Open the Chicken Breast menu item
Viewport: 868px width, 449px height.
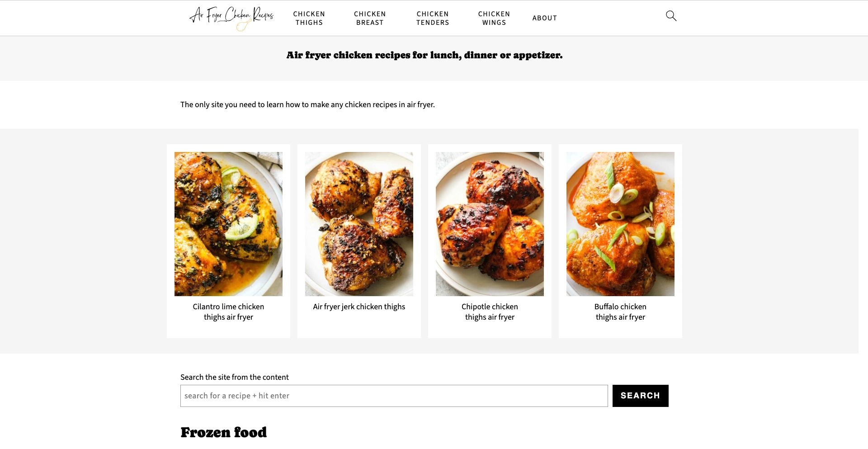(x=370, y=18)
